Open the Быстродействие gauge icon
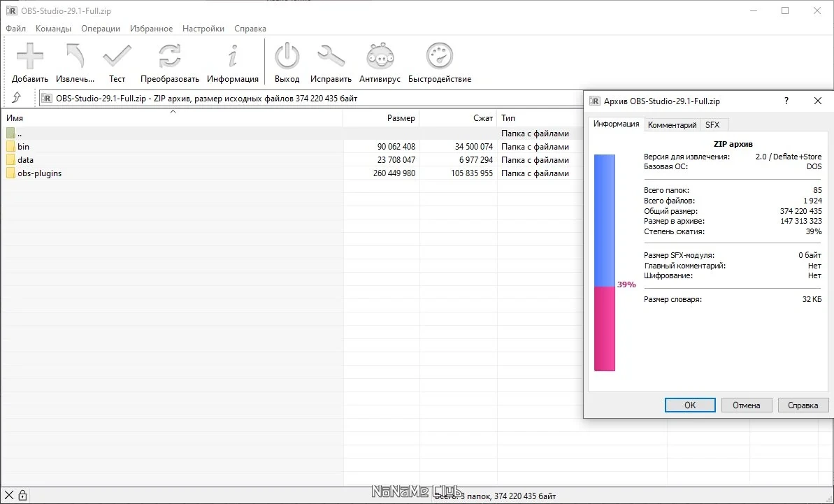The image size is (834, 504). 439,57
